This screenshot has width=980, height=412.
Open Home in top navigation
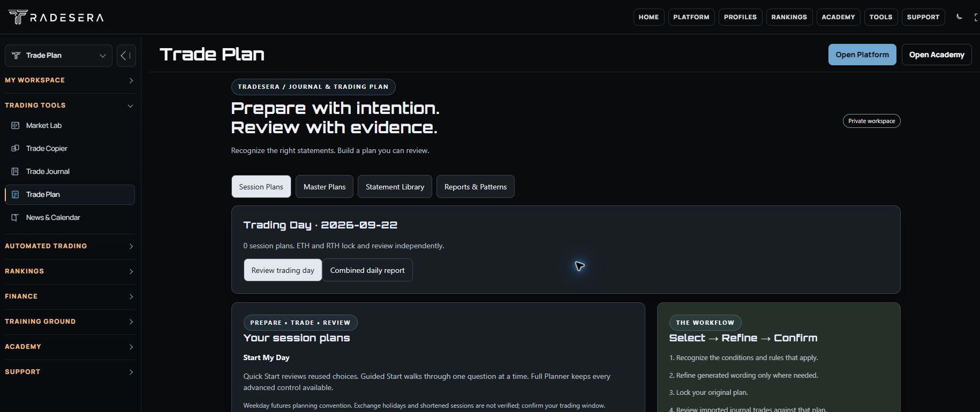click(x=649, y=17)
